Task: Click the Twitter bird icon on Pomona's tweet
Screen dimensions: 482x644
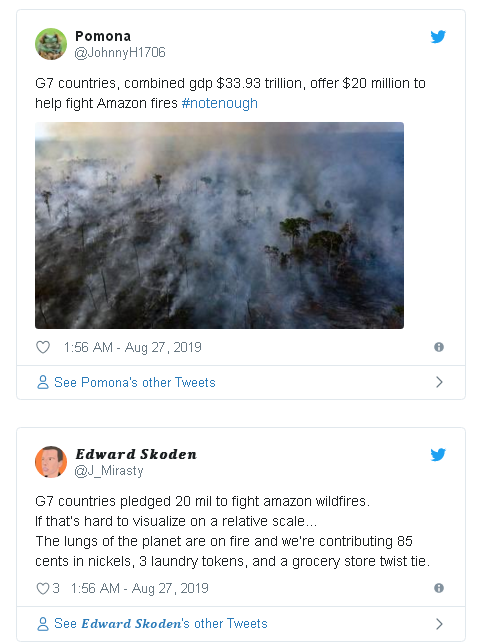Action: (x=438, y=37)
